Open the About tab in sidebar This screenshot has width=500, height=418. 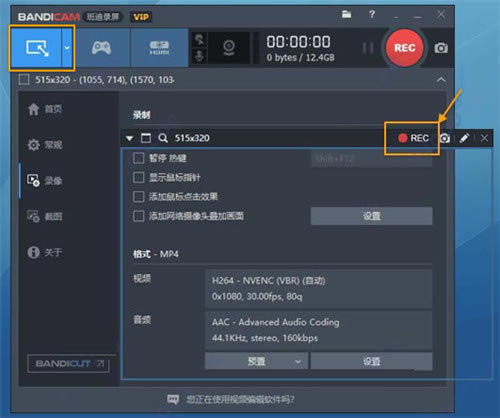45,252
